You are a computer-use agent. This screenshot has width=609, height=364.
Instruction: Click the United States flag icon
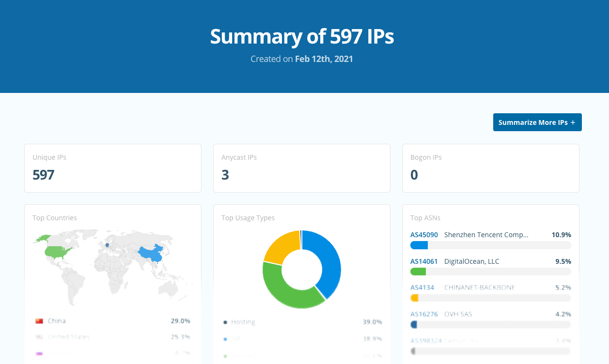39,337
